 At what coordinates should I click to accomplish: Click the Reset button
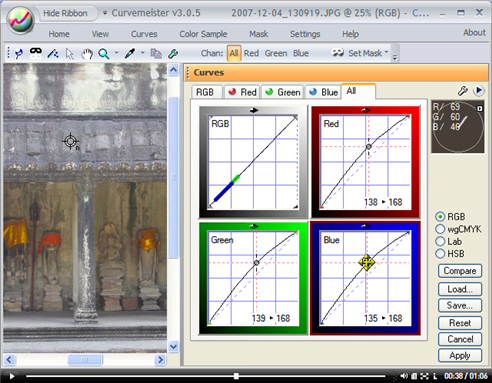[x=460, y=323]
